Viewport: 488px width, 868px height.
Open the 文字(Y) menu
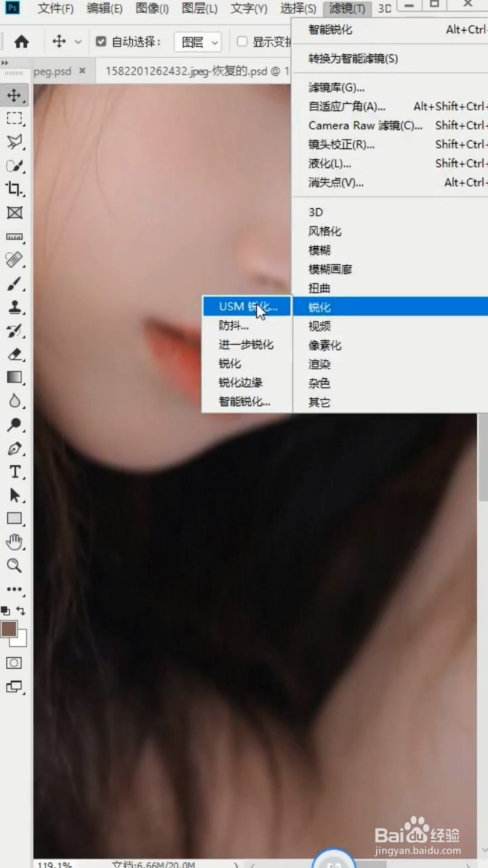pos(249,9)
